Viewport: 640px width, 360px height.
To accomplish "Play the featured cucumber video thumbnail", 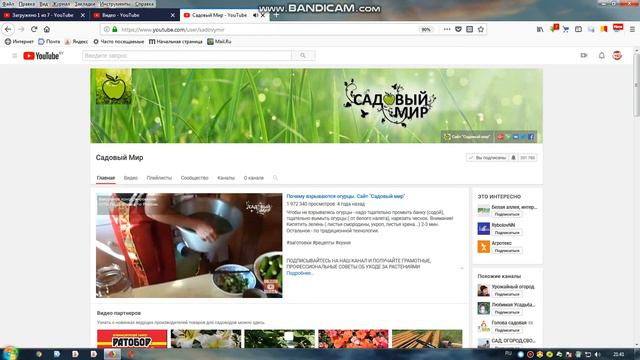I will click(189, 245).
